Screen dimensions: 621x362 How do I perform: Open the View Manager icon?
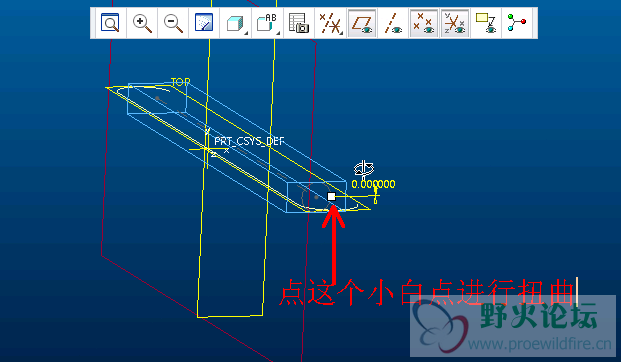point(299,23)
